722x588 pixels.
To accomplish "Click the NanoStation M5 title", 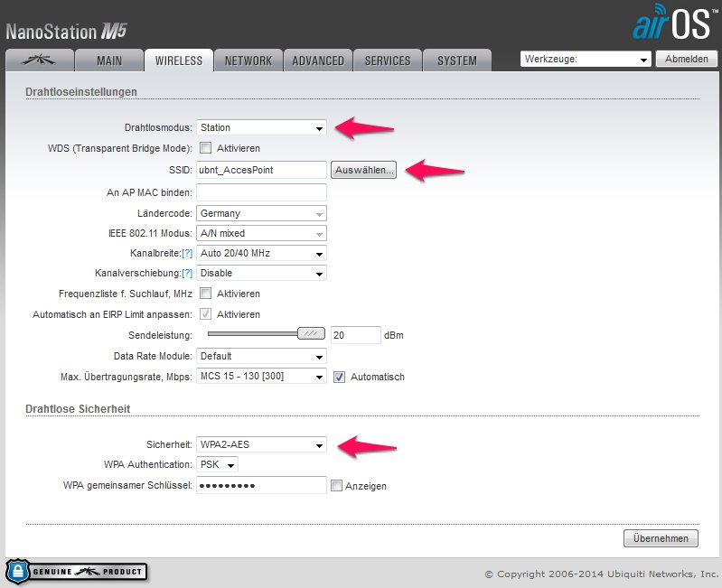I will point(66,32).
